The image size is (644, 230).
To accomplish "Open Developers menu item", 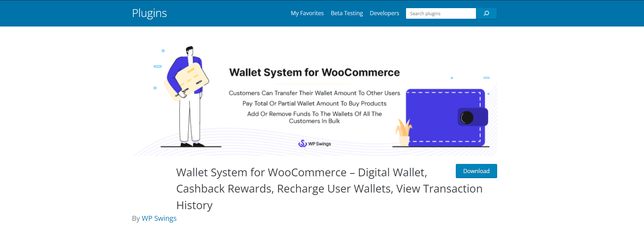I will (x=384, y=13).
